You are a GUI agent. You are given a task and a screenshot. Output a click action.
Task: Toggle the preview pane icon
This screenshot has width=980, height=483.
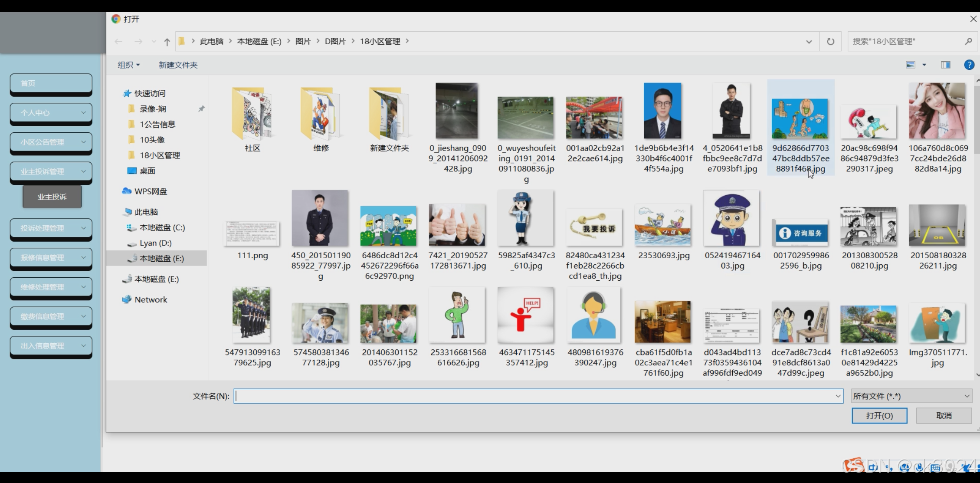tap(945, 65)
